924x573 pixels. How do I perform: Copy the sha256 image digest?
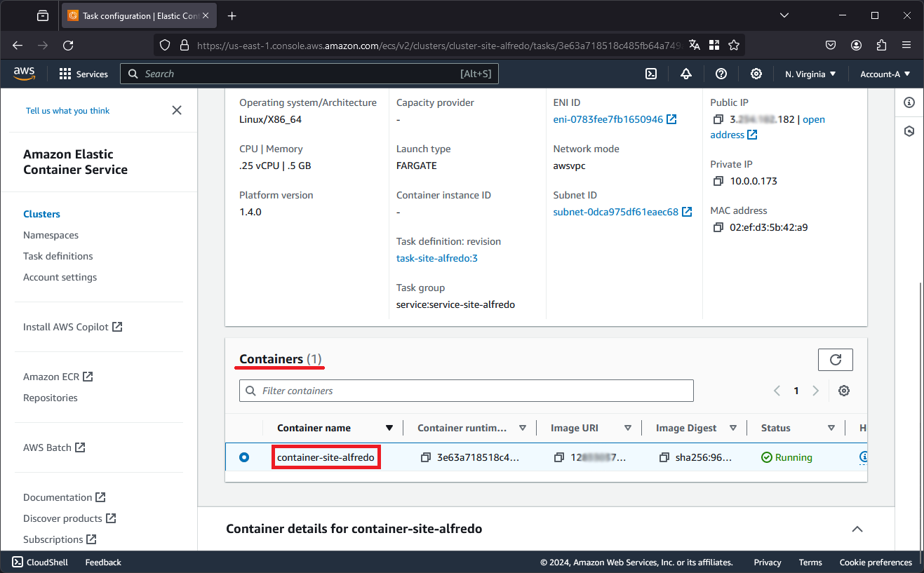[664, 457]
